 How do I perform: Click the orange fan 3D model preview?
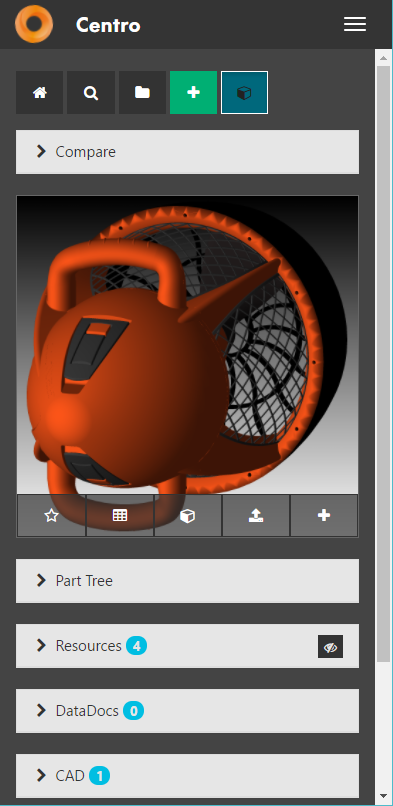pos(188,344)
